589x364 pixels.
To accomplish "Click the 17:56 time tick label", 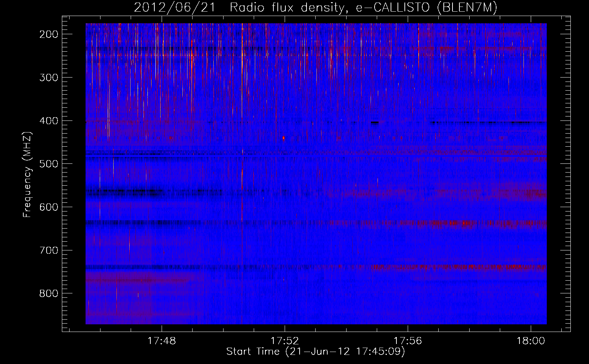I will tap(408, 341).
